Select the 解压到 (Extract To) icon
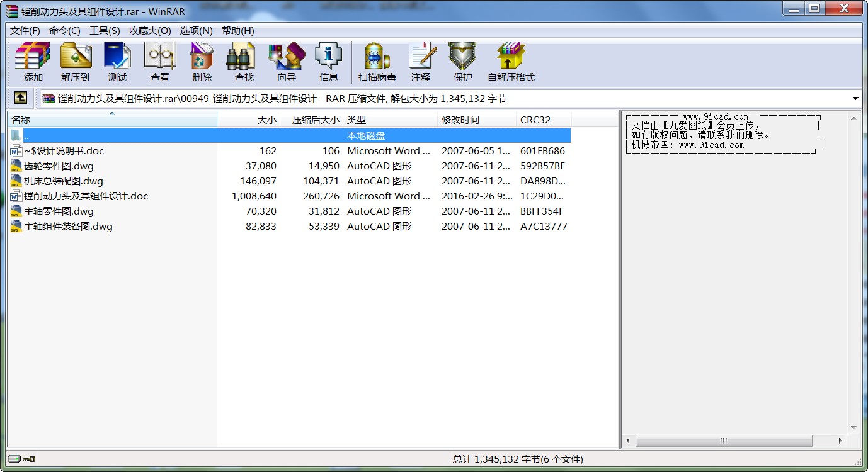Image resolution: width=868 pixels, height=472 pixels. point(76,61)
